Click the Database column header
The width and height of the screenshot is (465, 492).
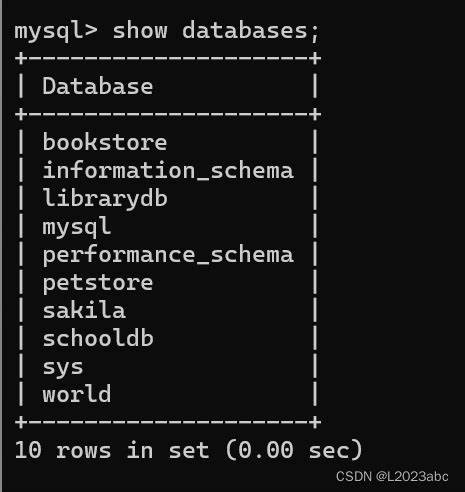tap(98, 86)
